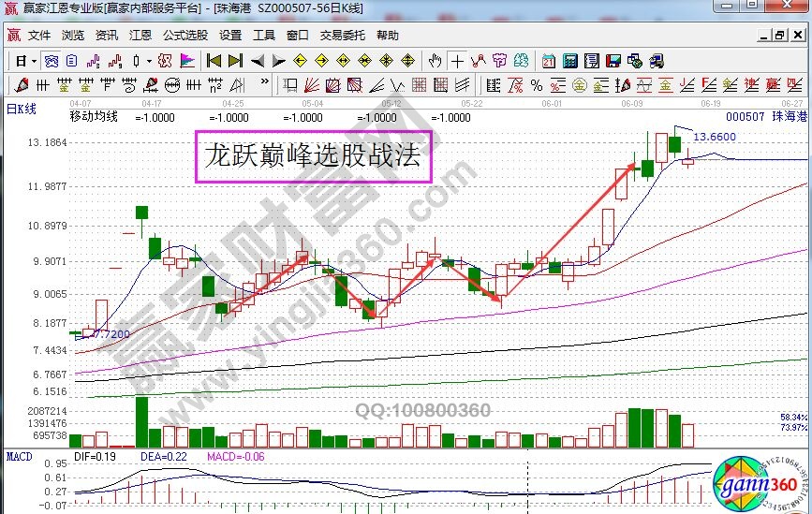Open the calculator icon in toolbar
812x514 pixels.
(x=569, y=61)
